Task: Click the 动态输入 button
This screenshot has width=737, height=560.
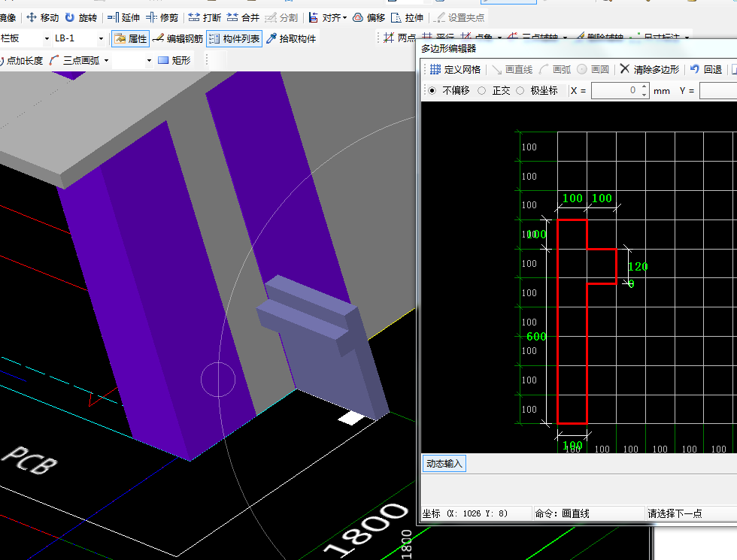Action: (444, 464)
